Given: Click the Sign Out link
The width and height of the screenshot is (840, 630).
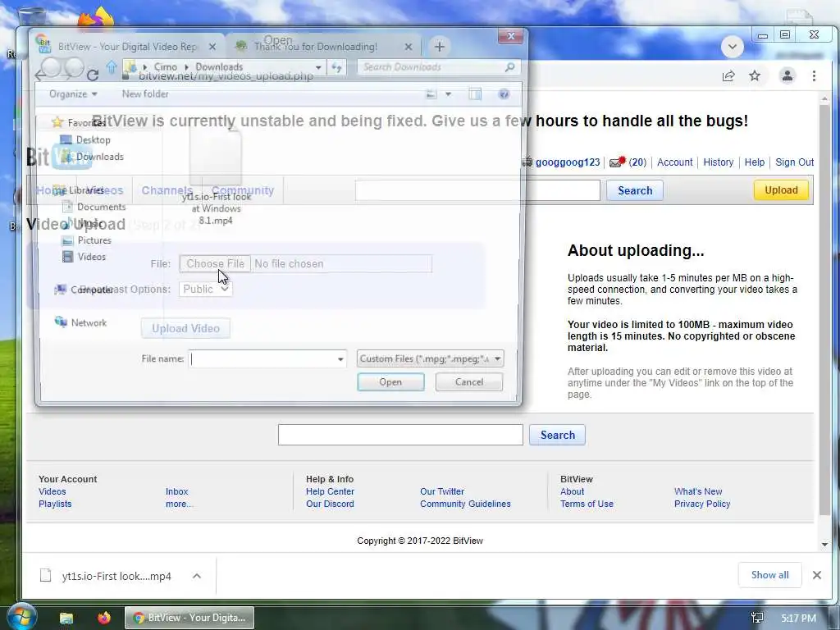Looking at the screenshot, I should [794, 162].
